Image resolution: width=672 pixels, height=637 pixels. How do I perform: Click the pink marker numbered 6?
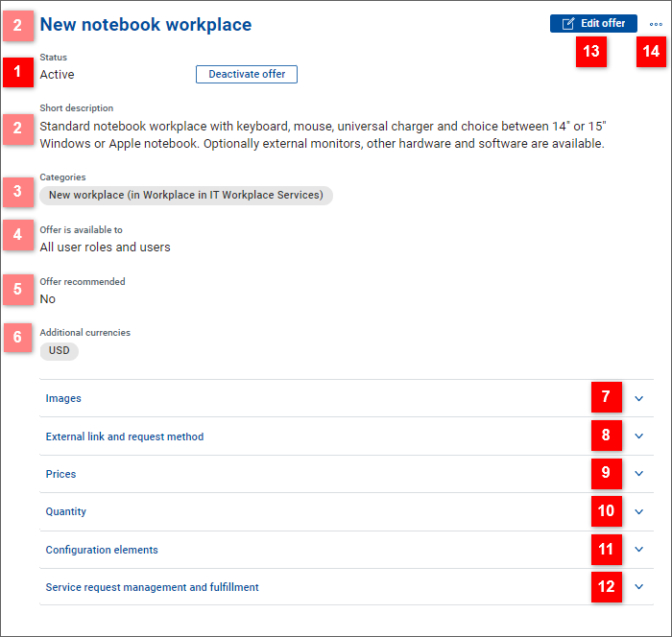(x=18, y=338)
